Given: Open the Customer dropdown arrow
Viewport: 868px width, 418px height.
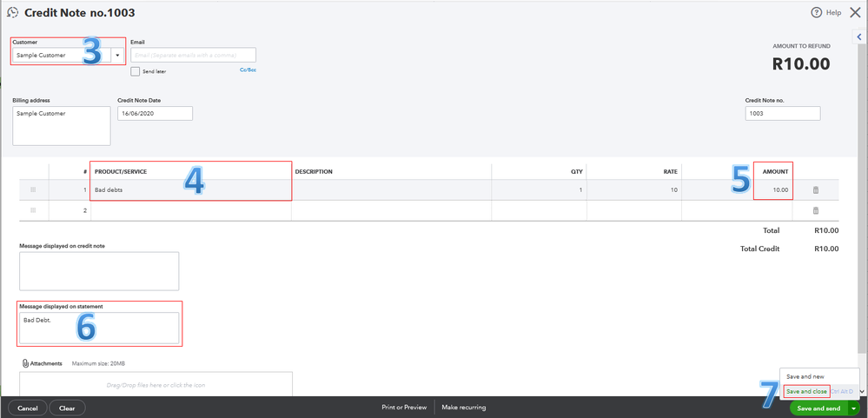Looking at the screenshot, I should tap(118, 56).
